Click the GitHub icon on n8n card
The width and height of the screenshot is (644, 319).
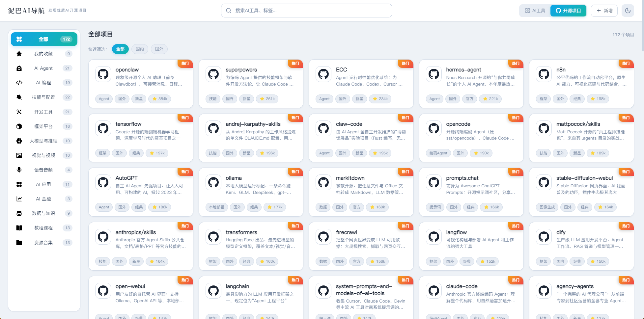coord(544,74)
